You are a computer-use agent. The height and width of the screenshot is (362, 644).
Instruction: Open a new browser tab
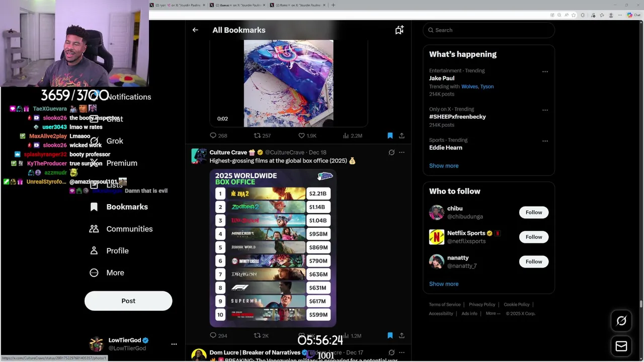click(x=333, y=5)
